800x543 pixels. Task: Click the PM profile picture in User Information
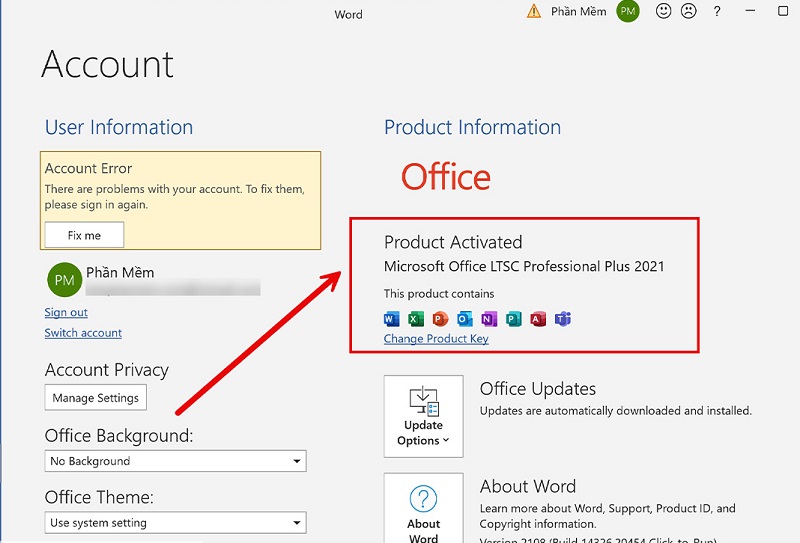64,280
